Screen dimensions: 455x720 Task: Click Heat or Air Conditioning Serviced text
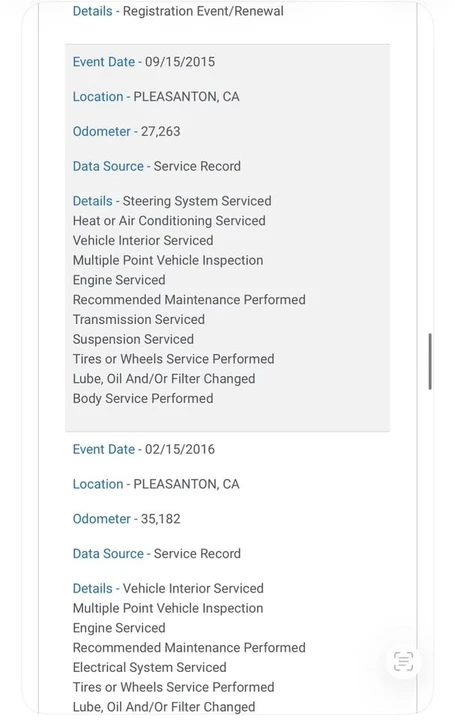click(169, 221)
